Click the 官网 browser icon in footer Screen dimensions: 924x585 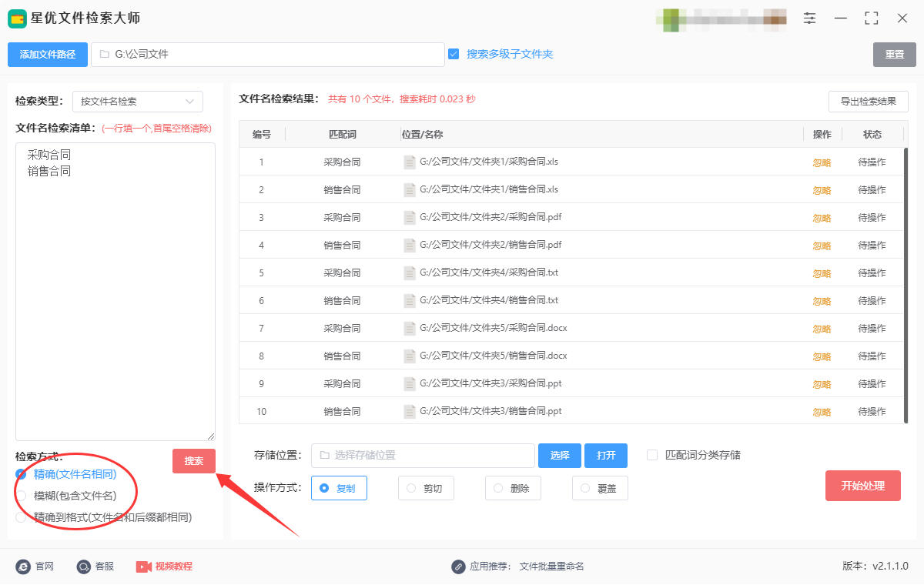pyautogui.click(x=23, y=567)
